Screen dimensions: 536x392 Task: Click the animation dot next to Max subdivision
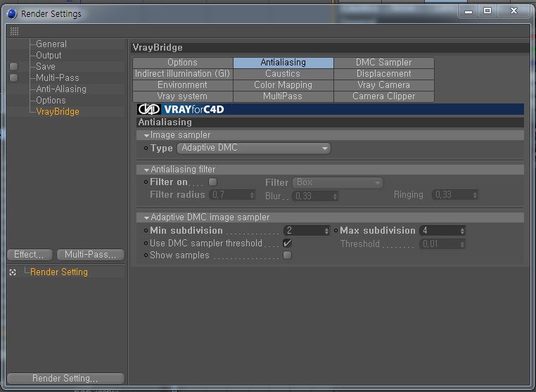pyautogui.click(x=336, y=231)
